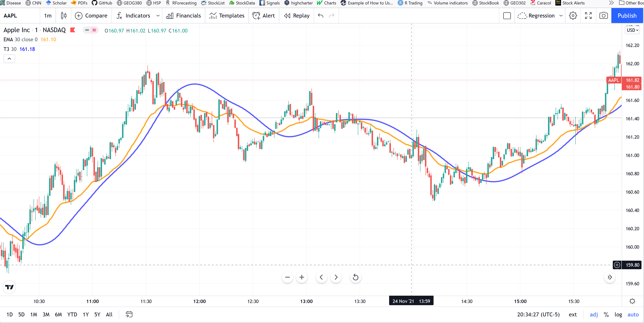This screenshot has height=323, width=644.
Task: Undo the last chart action
Action: coord(321,16)
